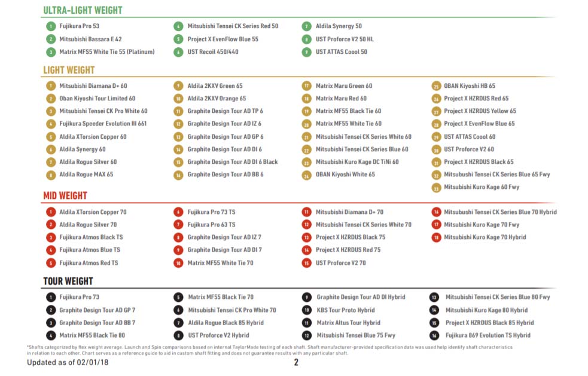Click gold badge beside Mitsubishi Kuro Kage DC TiNi 60
Image resolution: width=588 pixels, height=376 pixels.
(x=307, y=163)
